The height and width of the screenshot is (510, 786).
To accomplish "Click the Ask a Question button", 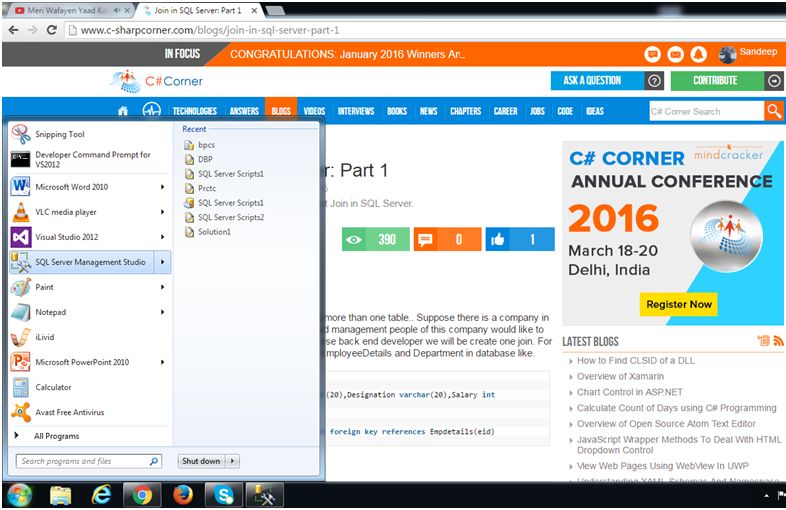I will 607,80.
